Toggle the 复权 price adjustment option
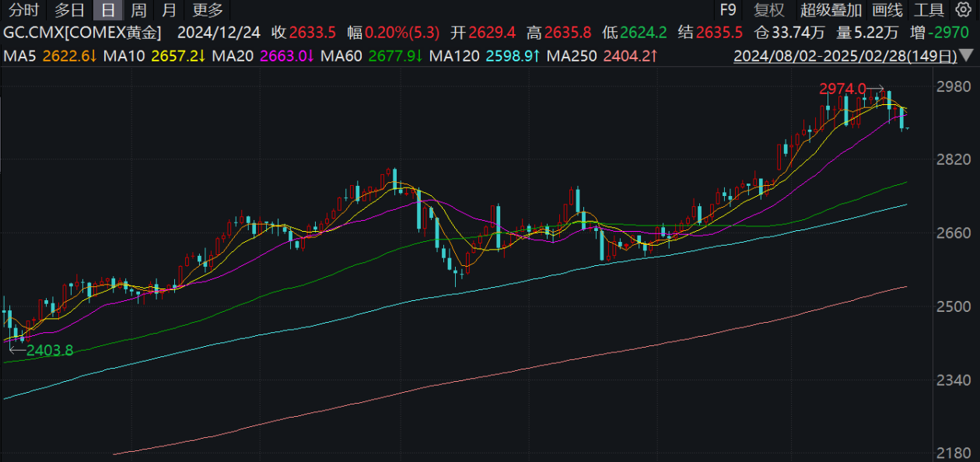 pyautogui.click(x=769, y=10)
